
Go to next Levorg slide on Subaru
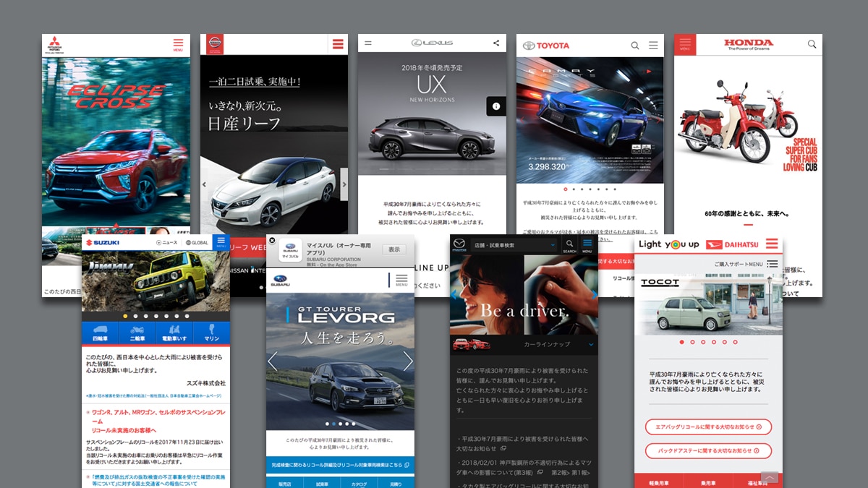tap(408, 361)
